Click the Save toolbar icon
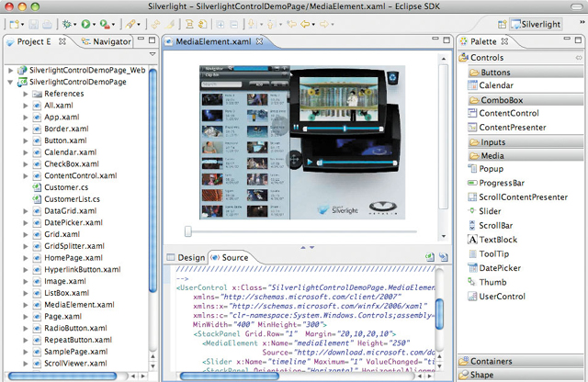 33,25
